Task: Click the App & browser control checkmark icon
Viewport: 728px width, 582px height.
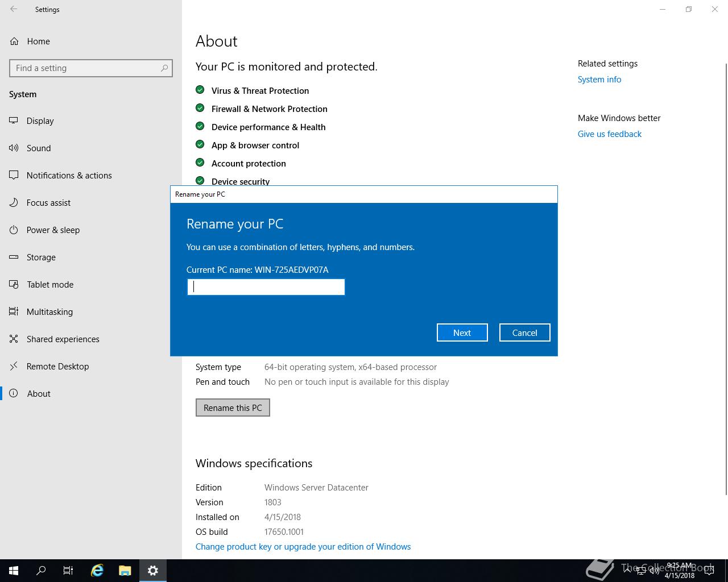Action: [x=200, y=144]
